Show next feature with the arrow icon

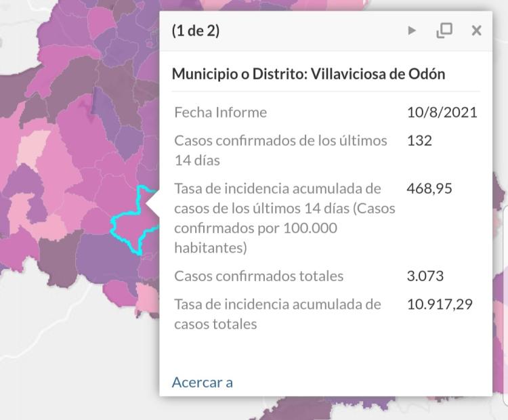tap(411, 30)
